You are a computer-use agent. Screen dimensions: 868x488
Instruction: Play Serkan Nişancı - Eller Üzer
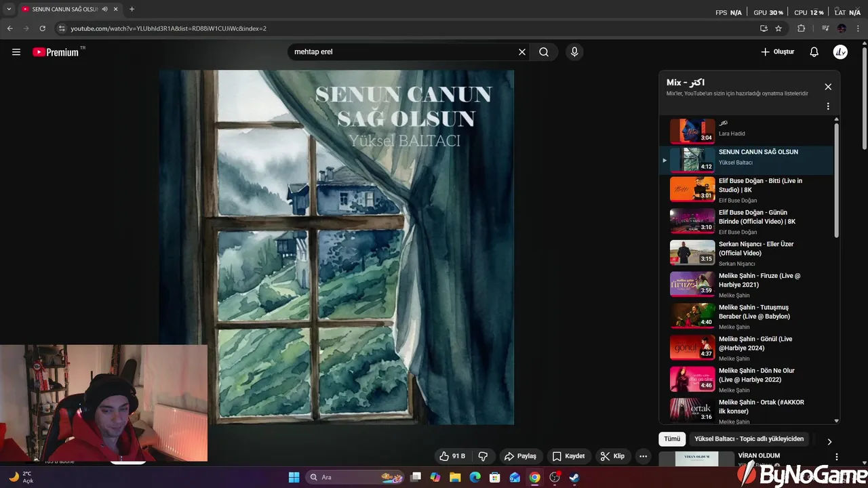[x=747, y=253]
